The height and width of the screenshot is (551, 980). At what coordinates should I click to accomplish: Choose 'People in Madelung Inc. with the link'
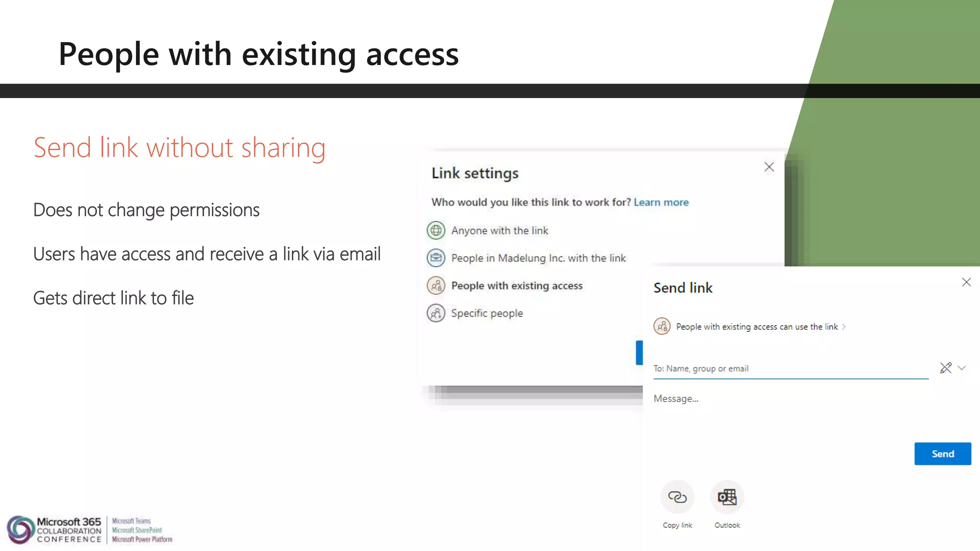point(538,258)
